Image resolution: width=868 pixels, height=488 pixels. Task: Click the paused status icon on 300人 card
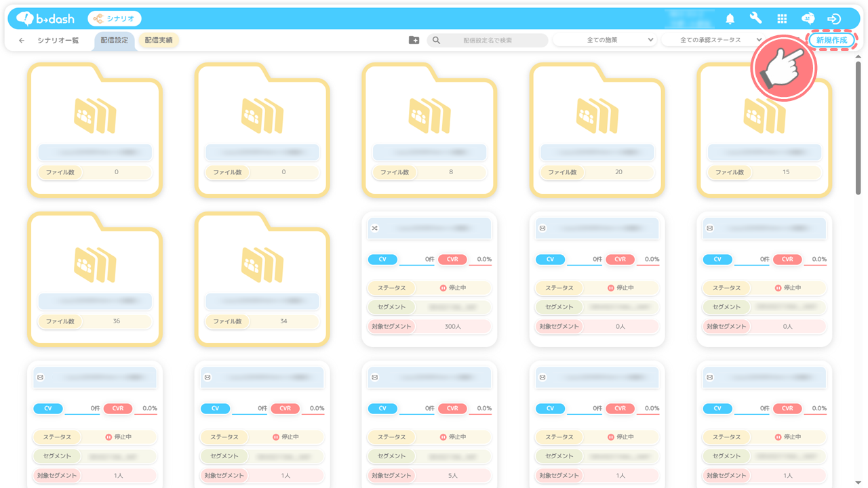coord(443,288)
